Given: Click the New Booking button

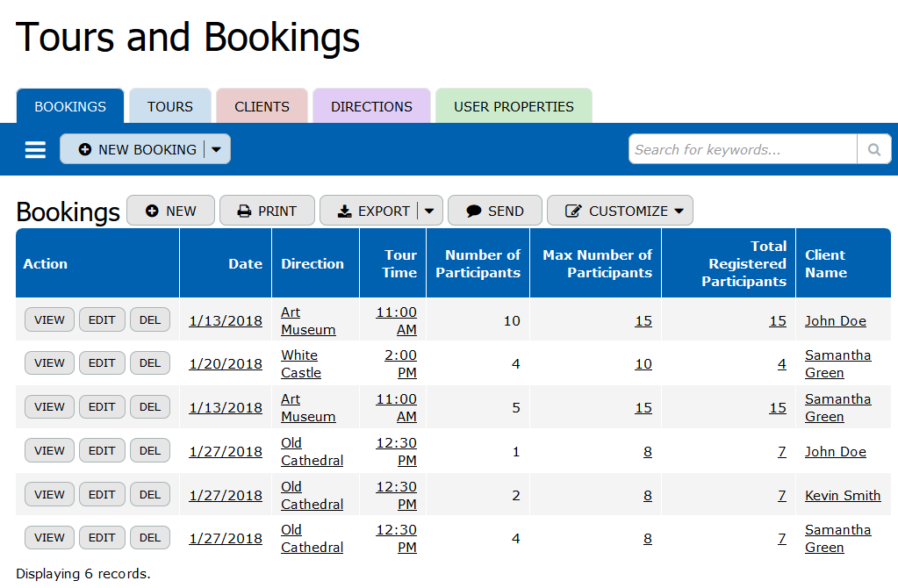Looking at the screenshot, I should click(x=136, y=150).
